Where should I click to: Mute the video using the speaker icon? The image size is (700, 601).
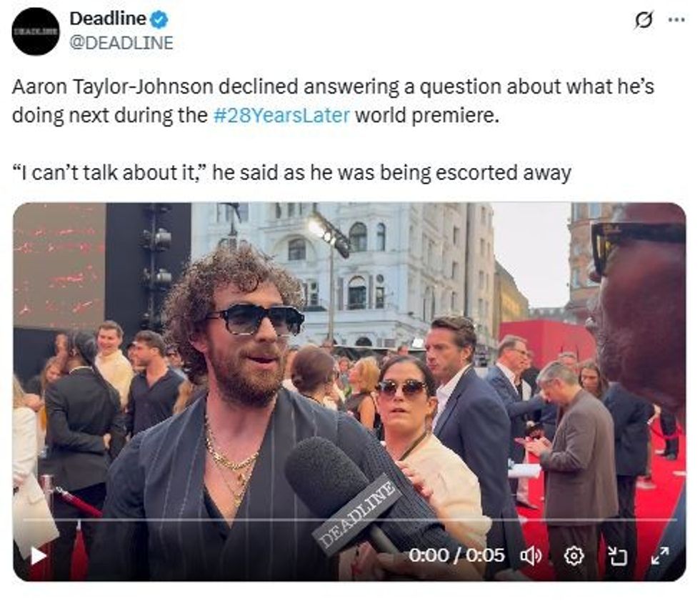click(x=530, y=557)
